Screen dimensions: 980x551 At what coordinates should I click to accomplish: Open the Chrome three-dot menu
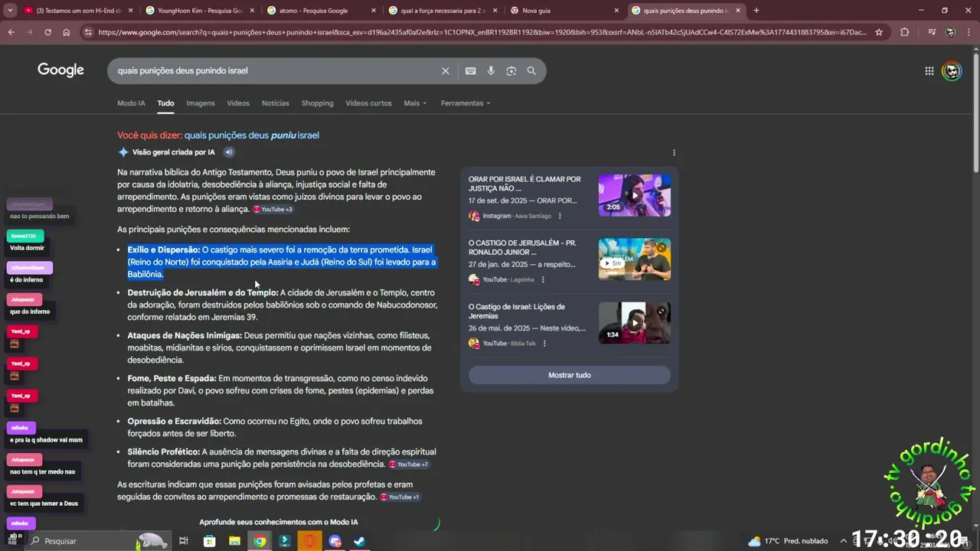coord(969,32)
